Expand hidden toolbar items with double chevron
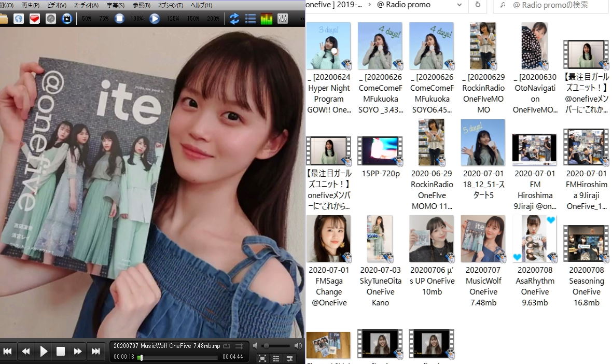 (x=302, y=19)
